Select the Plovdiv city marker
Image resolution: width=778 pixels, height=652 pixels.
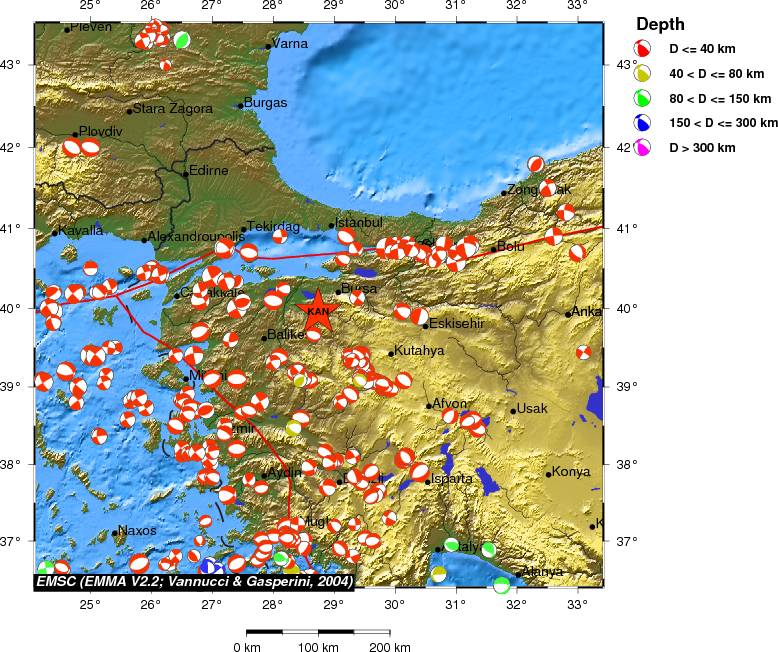click(75, 134)
